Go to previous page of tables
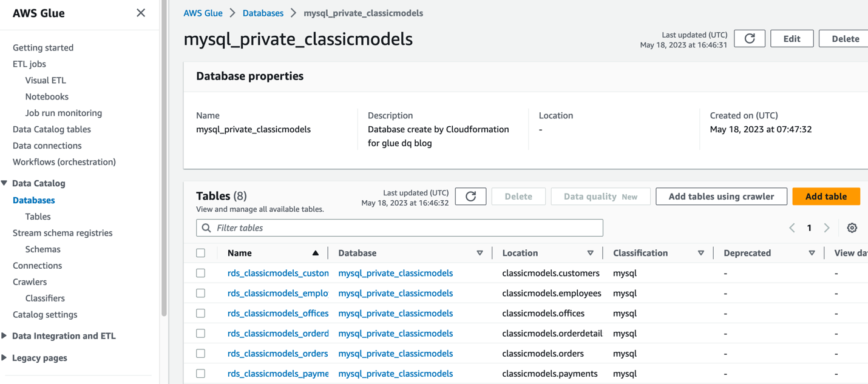Screen dimensions: 868x384 click(792, 228)
